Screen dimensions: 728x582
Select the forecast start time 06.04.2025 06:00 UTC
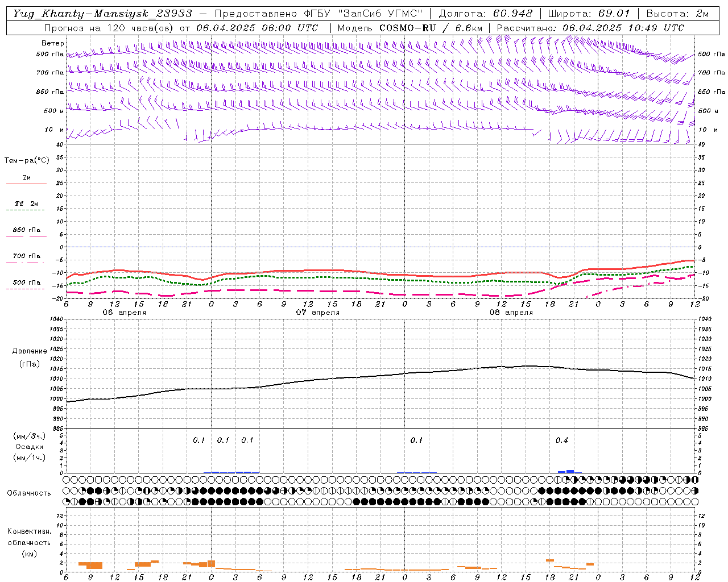(257, 28)
